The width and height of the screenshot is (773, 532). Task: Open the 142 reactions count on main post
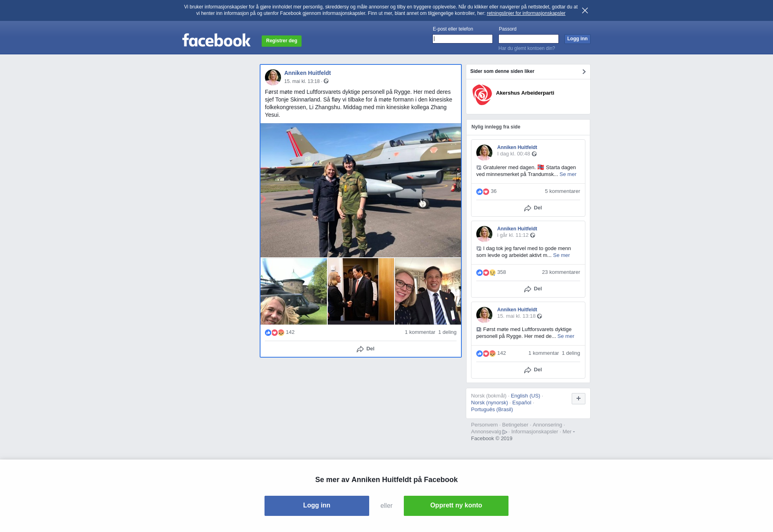pyautogui.click(x=290, y=332)
